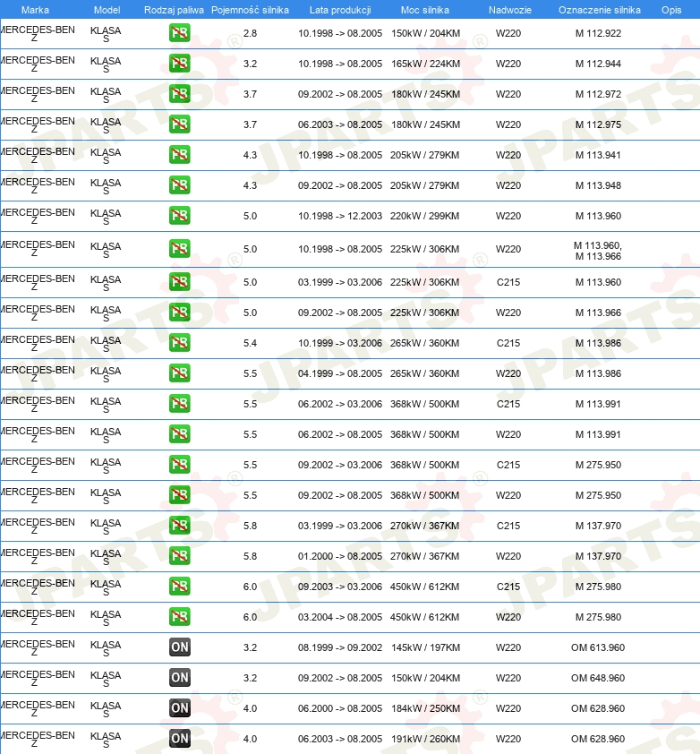Click power value 145kW / 197KM
The image size is (700, 754).
pyautogui.click(x=425, y=647)
